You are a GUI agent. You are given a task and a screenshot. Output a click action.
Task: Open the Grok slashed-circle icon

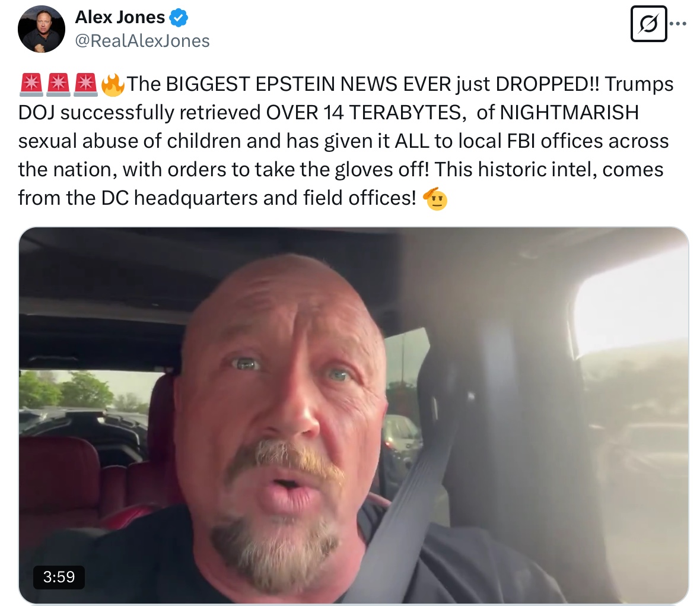648,24
